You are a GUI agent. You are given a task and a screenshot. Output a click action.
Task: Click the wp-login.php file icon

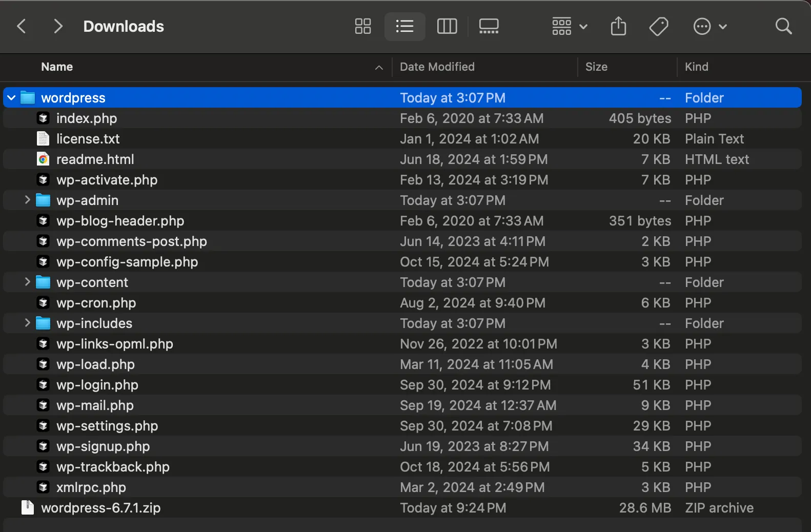tap(43, 384)
